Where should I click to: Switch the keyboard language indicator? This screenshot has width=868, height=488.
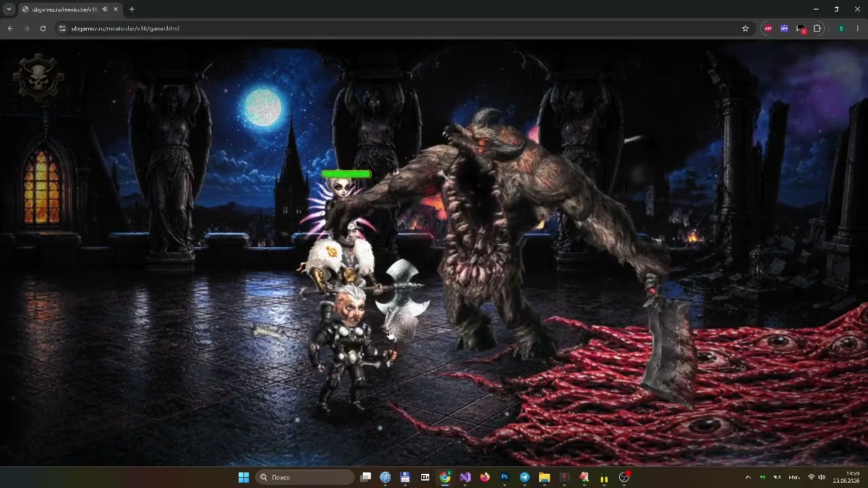tap(794, 477)
